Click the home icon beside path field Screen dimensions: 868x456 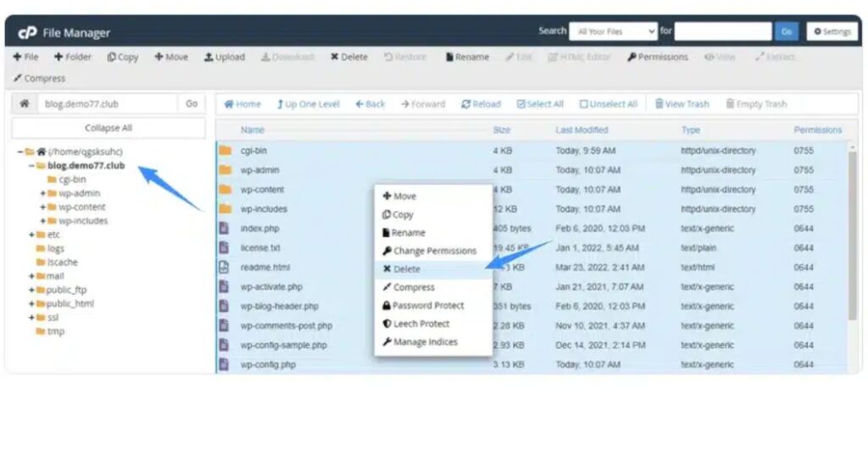click(25, 104)
